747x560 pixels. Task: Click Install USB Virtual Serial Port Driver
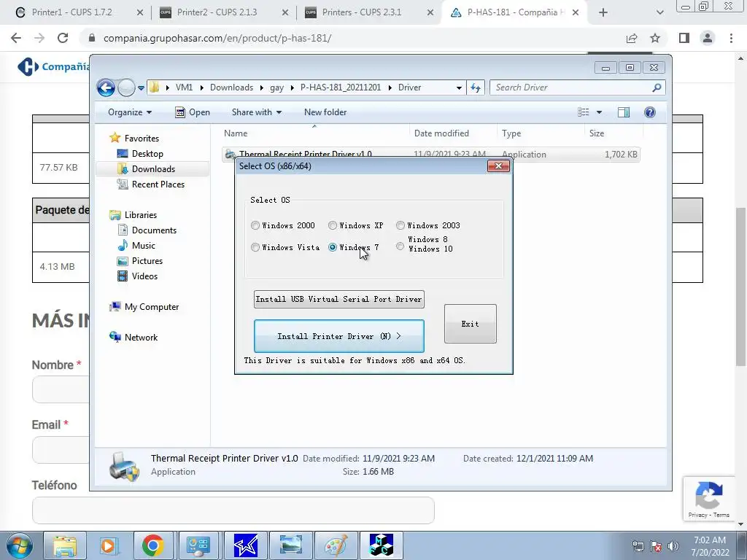(x=338, y=299)
